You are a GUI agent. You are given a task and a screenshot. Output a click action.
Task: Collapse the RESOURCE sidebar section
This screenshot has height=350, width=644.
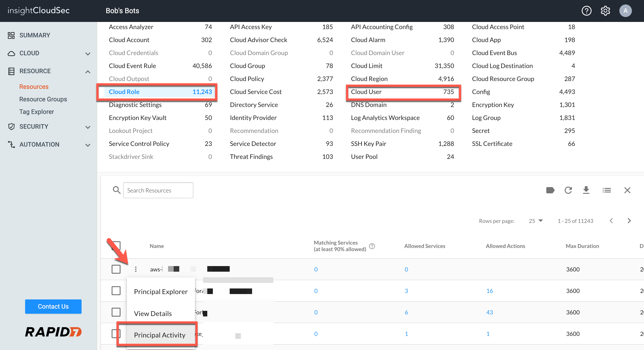point(88,72)
